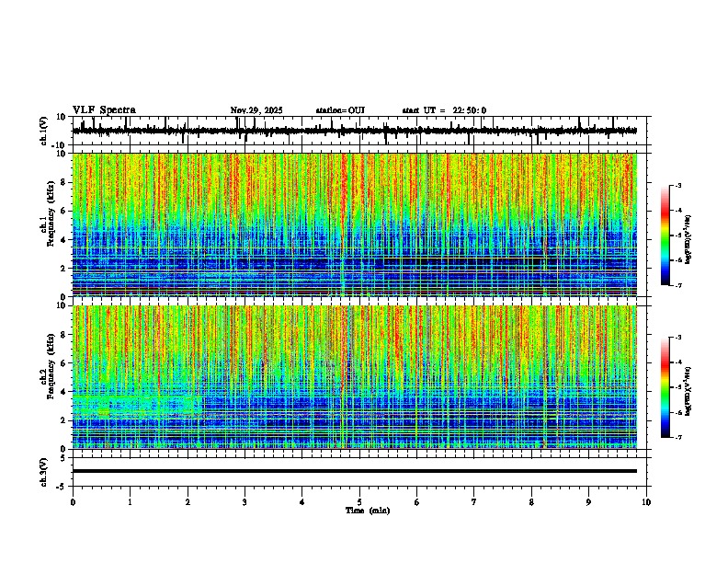The width and height of the screenshot is (728, 563).
Task: Click the ch.1 colorbar log(PSD) unit label
Action: click(x=688, y=239)
